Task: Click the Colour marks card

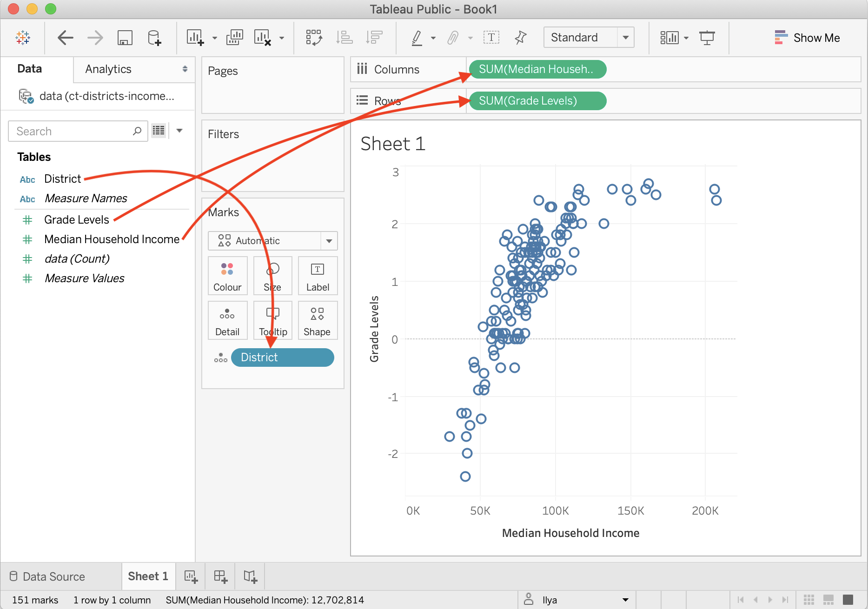Action: pyautogui.click(x=227, y=276)
